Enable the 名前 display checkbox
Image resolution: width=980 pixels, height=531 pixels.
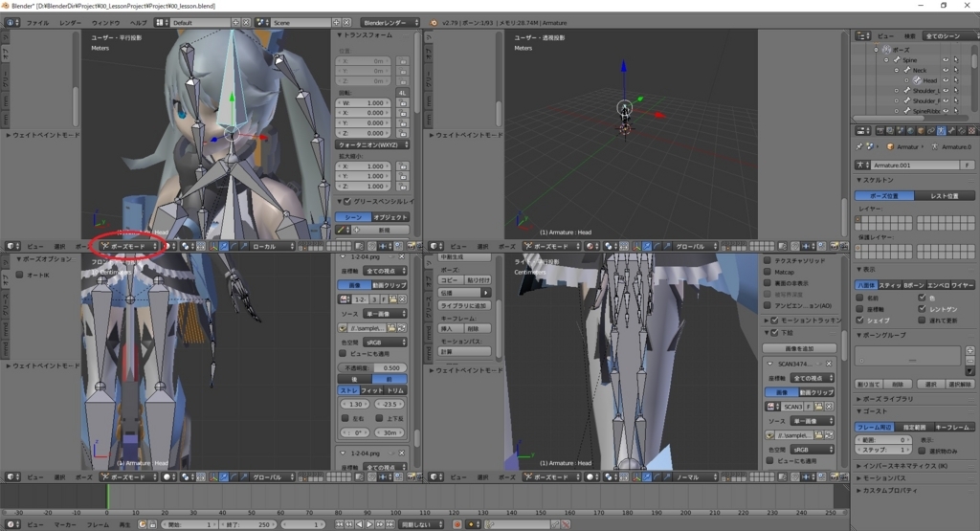click(x=858, y=297)
